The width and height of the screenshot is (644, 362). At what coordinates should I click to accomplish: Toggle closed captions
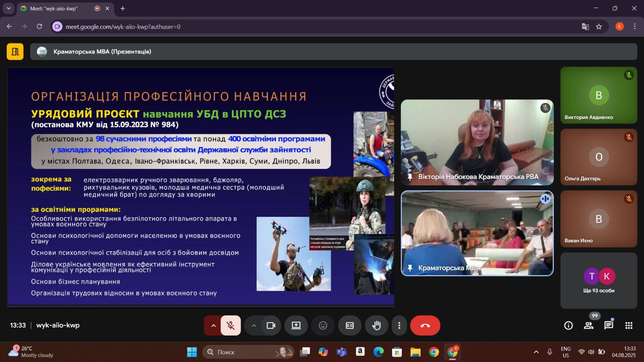(350, 325)
